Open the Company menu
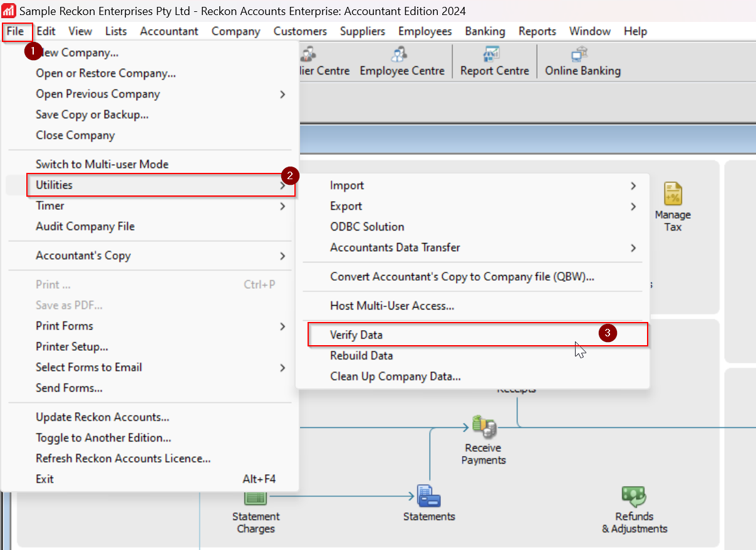756x550 pixels. (236, 31)
